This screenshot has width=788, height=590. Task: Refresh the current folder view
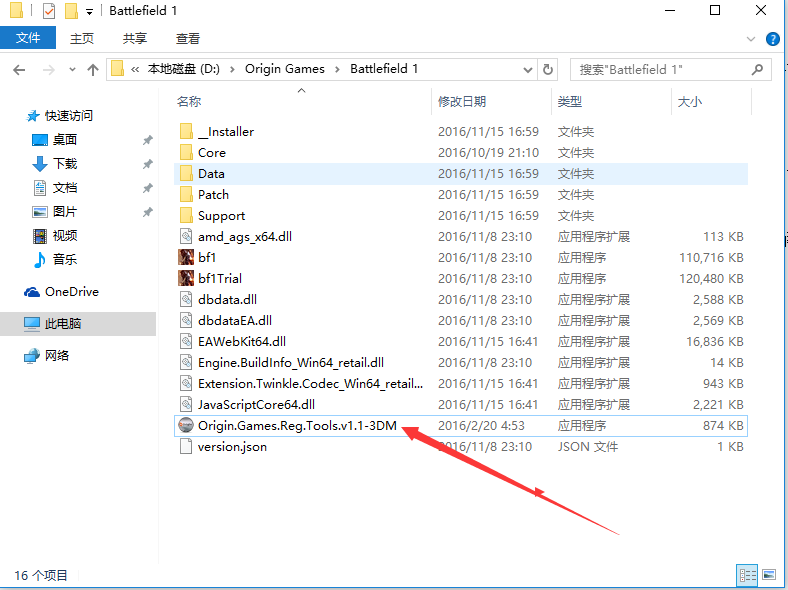[548, 69]
